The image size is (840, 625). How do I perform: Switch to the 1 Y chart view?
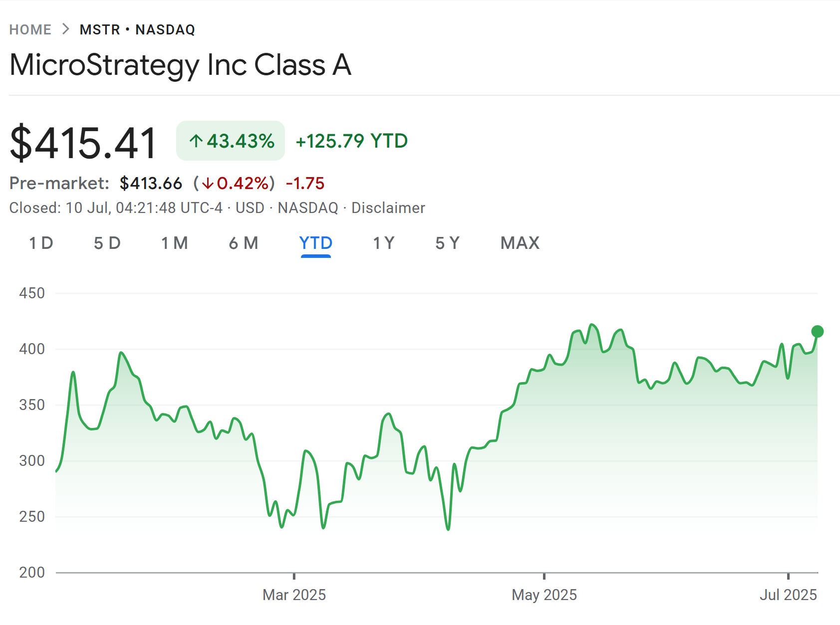tap(383, 243)
